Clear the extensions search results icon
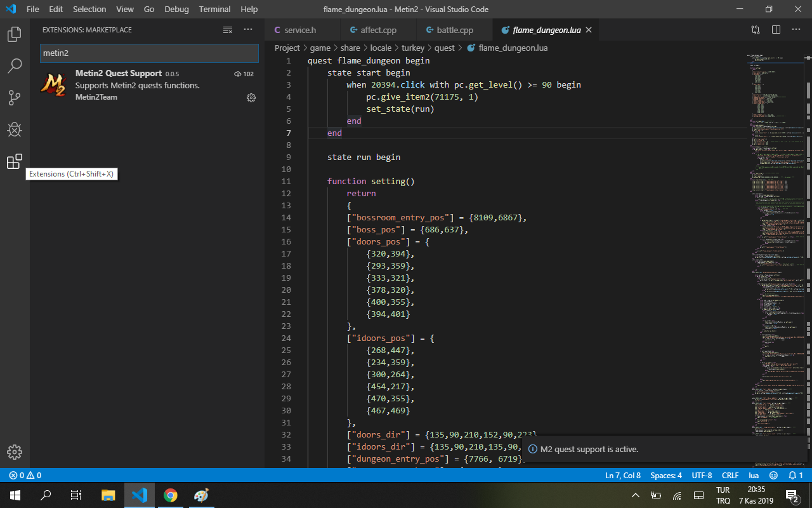 228,30
